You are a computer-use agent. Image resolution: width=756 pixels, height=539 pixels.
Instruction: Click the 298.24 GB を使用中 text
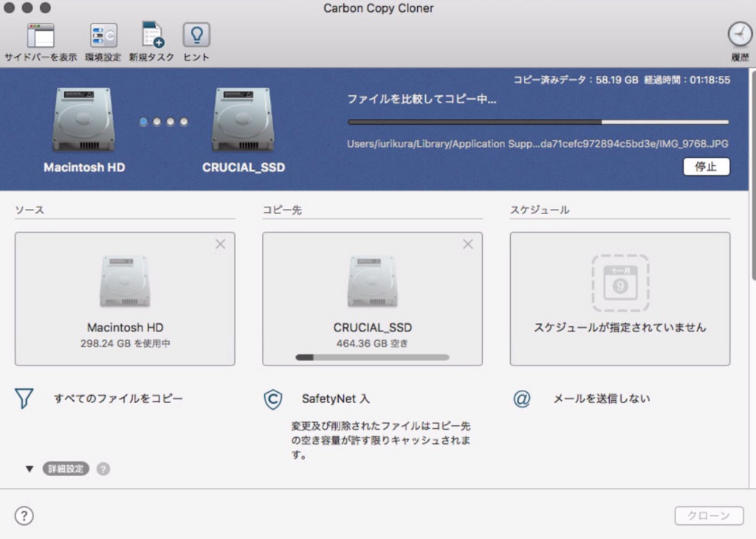[x=125, y=343]
